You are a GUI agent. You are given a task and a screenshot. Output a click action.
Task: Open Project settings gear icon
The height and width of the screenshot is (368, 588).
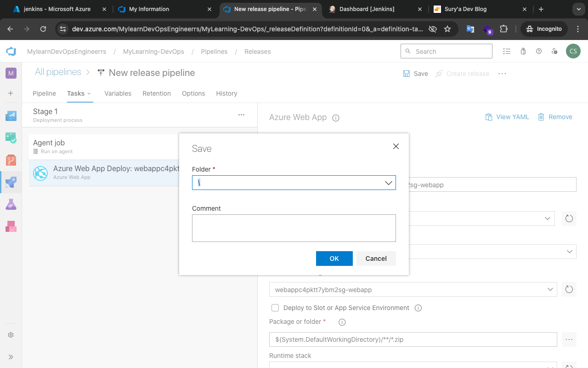pyautogui.click(x=11, y=335)
